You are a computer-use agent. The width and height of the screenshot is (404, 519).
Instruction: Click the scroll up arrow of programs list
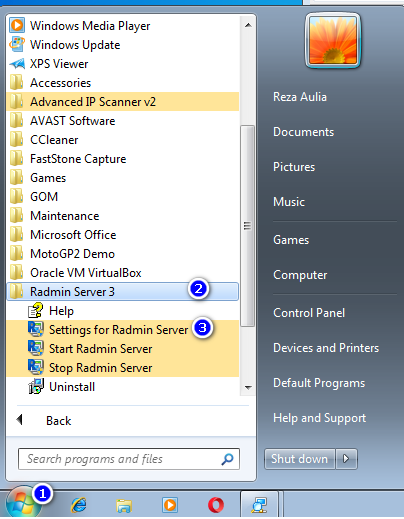coord(248,25)
